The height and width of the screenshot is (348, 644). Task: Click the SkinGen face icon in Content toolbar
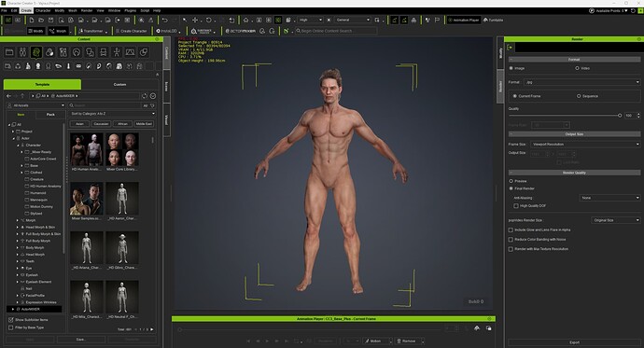coord(36,52)
